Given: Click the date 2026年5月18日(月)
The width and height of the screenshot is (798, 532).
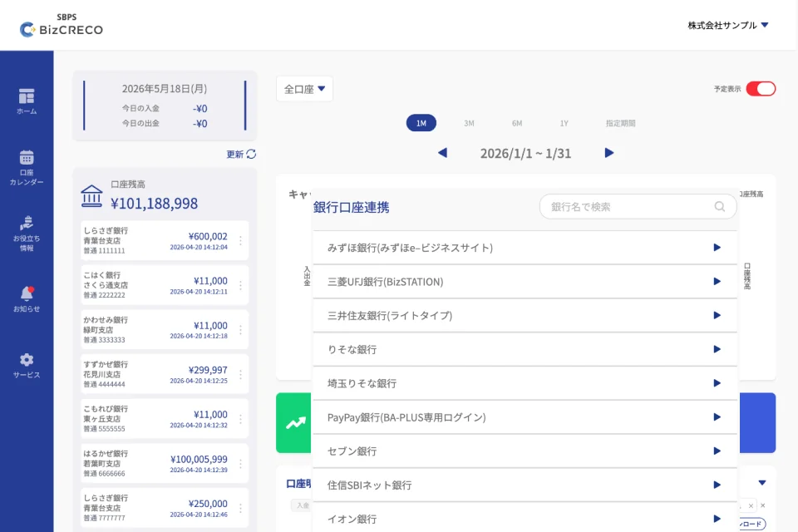Looking at the screenshot, I should pos(165,89).
